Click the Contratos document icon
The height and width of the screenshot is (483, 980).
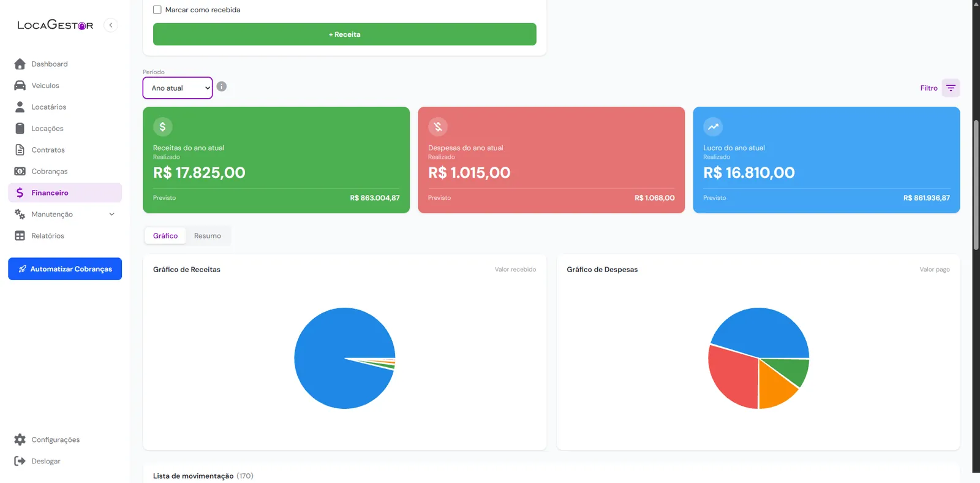click(x=20, y=150)
